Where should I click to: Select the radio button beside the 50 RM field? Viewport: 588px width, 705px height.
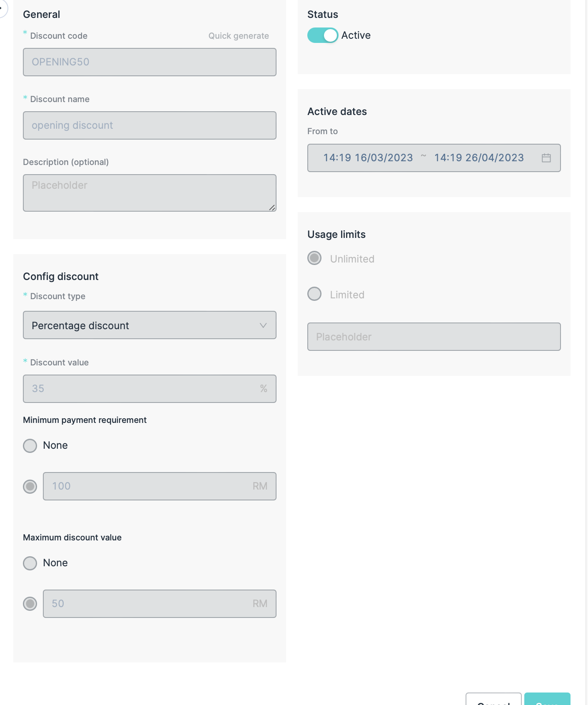[30, 604]
